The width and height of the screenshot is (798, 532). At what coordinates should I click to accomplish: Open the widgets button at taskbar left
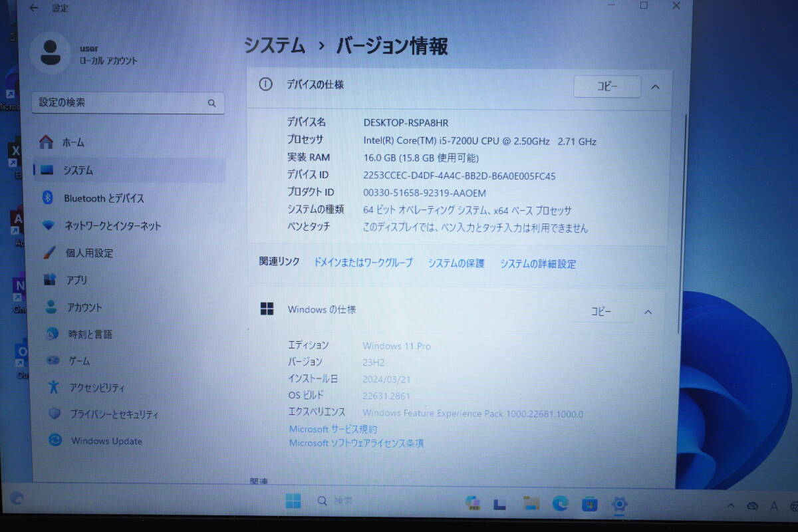[x=17, y=497]
